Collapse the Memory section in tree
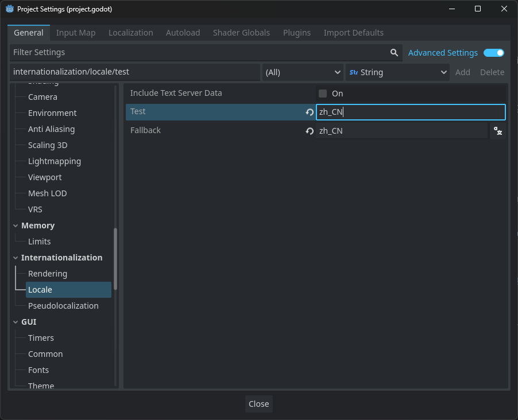 (16, 226)
